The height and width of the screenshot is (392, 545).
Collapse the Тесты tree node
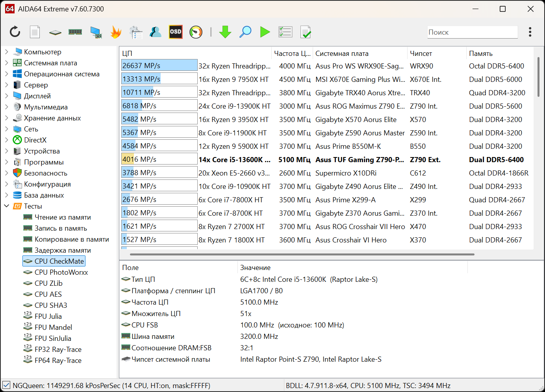pyautogui.click(x=6, y=206)
